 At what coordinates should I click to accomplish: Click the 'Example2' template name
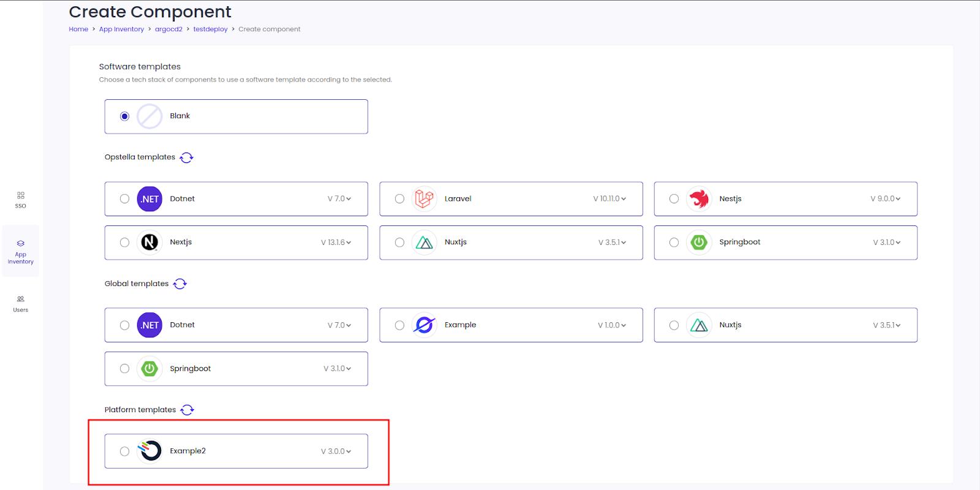[187, 451]
